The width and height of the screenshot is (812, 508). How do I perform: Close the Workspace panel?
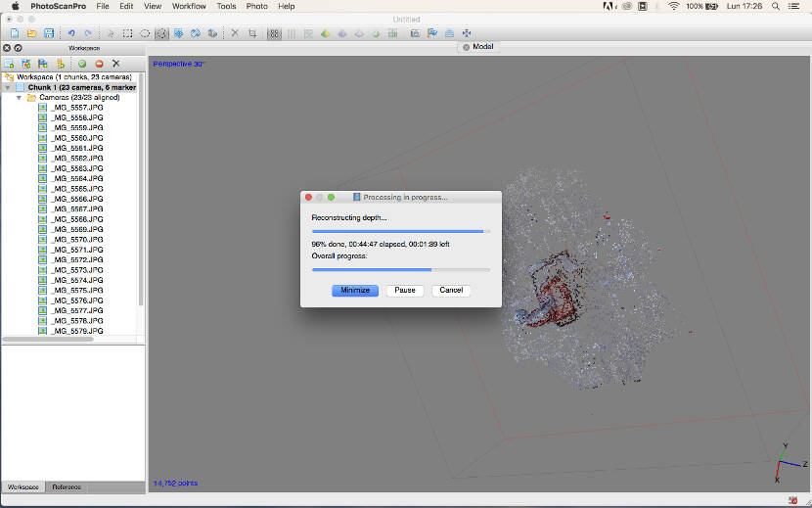coord(7,48)
